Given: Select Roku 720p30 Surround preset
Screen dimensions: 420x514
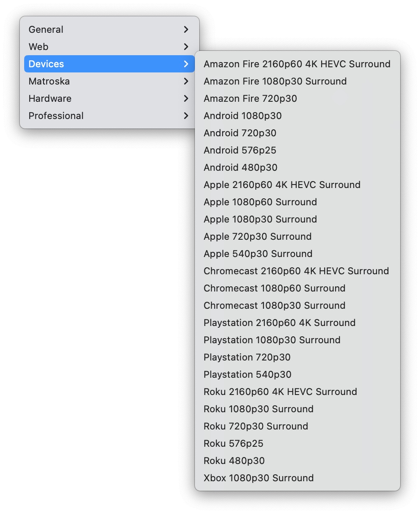Looking at the screenshot, I should (297, 426).
